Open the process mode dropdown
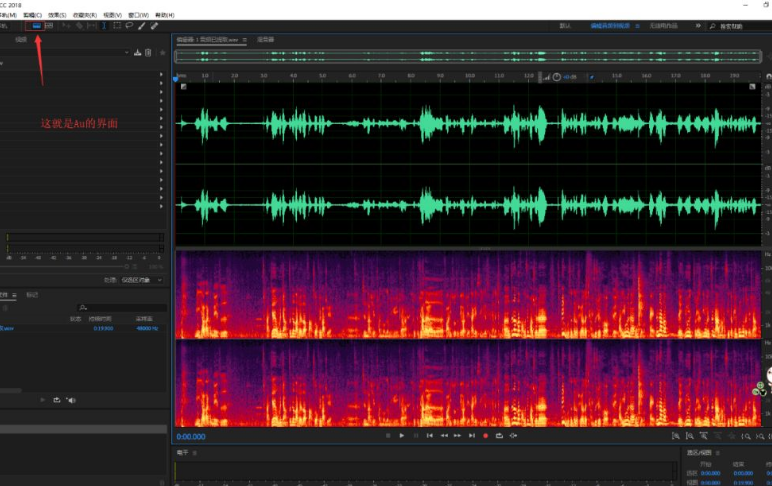Viewport: 772px width, 486px height. [142, 280]
